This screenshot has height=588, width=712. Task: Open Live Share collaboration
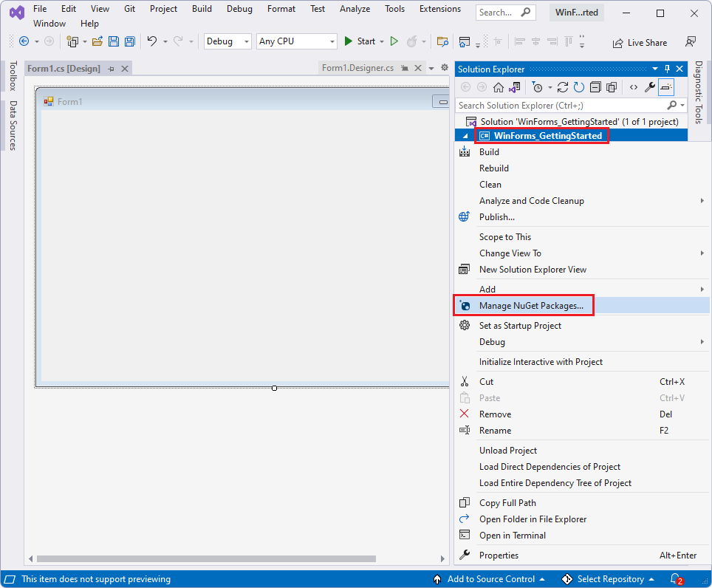coord(640,42)
